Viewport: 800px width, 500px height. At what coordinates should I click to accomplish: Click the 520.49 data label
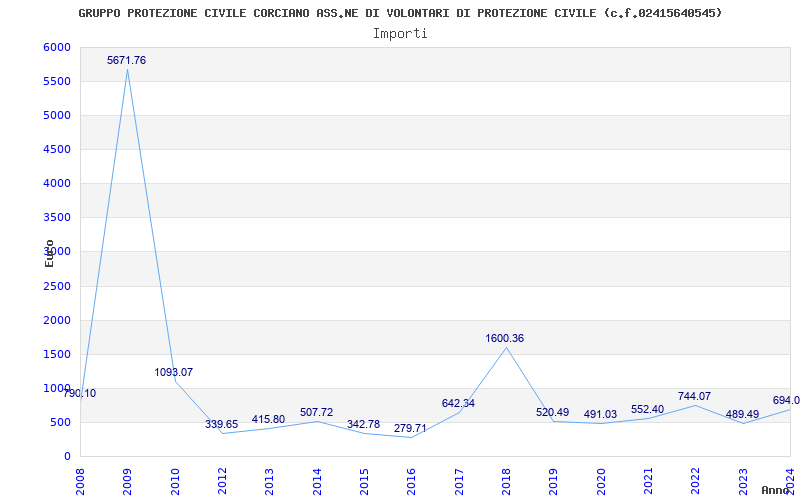click(x=553, y=412)
